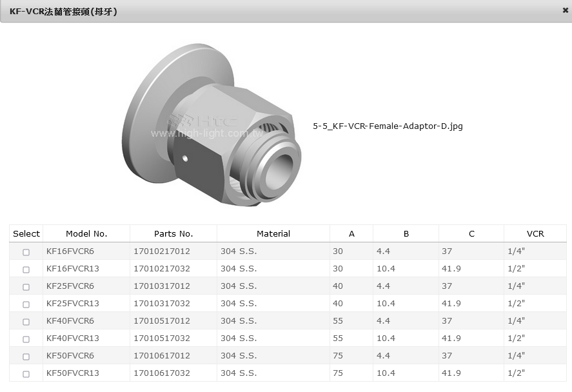Tick the checkbox for model KF16FVCR6
The image size is (572, 392).
point(26,252)
